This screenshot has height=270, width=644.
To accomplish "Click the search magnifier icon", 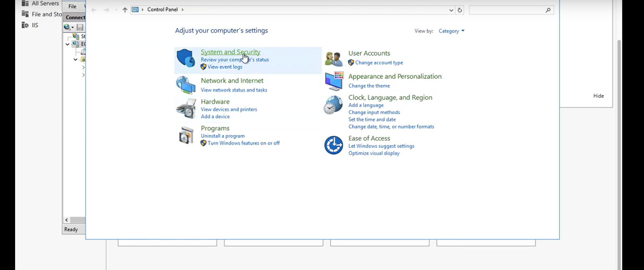I will pos(548,10).
